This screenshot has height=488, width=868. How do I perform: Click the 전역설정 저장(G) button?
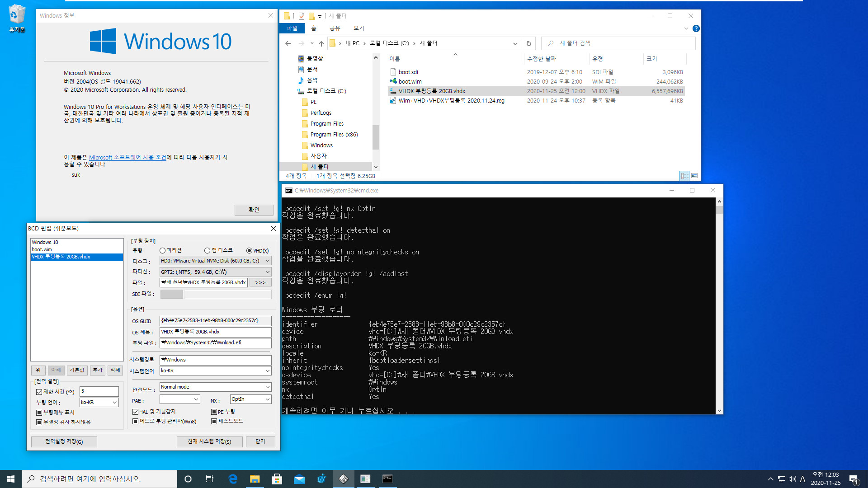pyautogui.click(x=64, y=441)
